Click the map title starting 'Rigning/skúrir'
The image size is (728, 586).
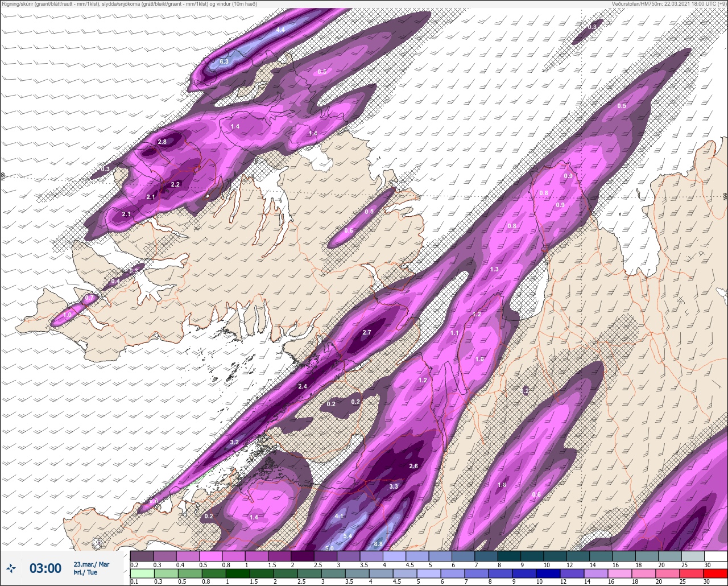click(129, 3)
